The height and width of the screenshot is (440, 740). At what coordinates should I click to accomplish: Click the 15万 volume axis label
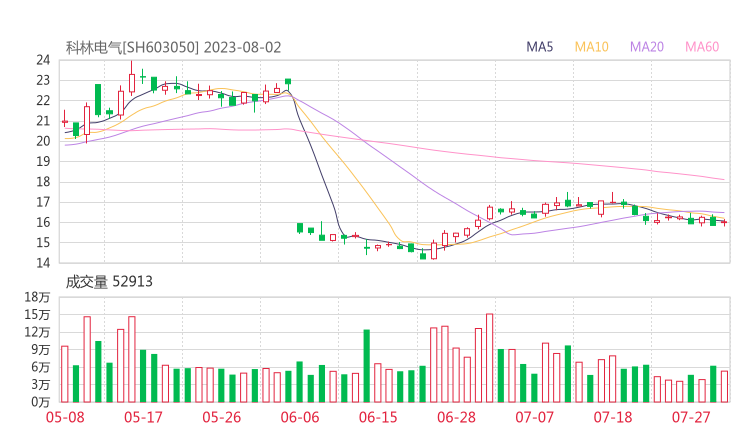point(37,314)
